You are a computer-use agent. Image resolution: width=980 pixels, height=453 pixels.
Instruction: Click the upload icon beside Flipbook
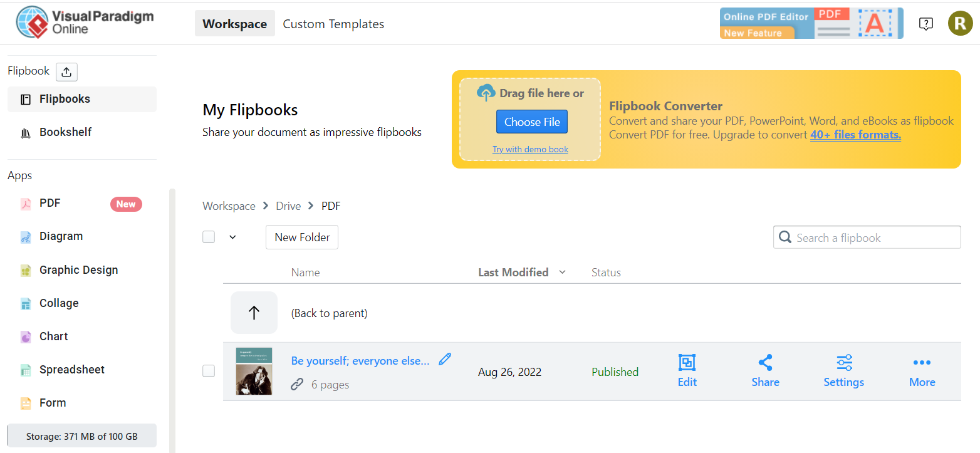pyautogui.click(x=66, y=71)
